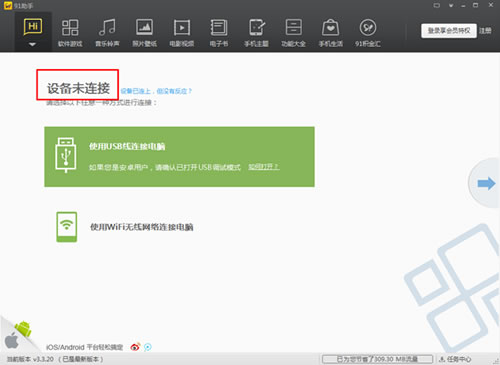Open the 电子书 e-book section
This screenshot has height=365, width=500.
pyautogui.click(x=219, y=32)
